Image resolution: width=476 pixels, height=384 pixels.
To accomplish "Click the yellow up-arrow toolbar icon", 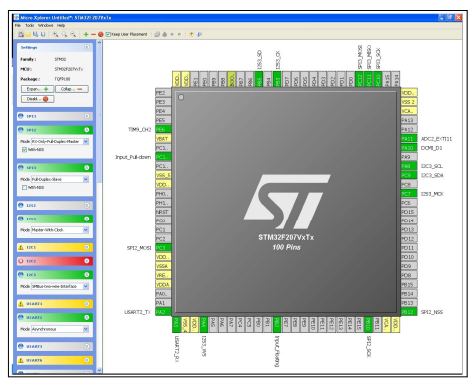I will click(191, 34).
